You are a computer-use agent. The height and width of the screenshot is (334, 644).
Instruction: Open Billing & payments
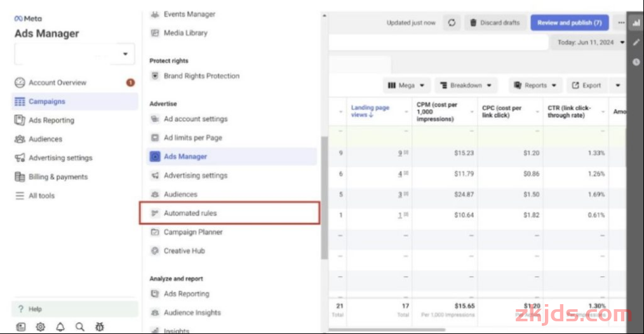[58, 177]
